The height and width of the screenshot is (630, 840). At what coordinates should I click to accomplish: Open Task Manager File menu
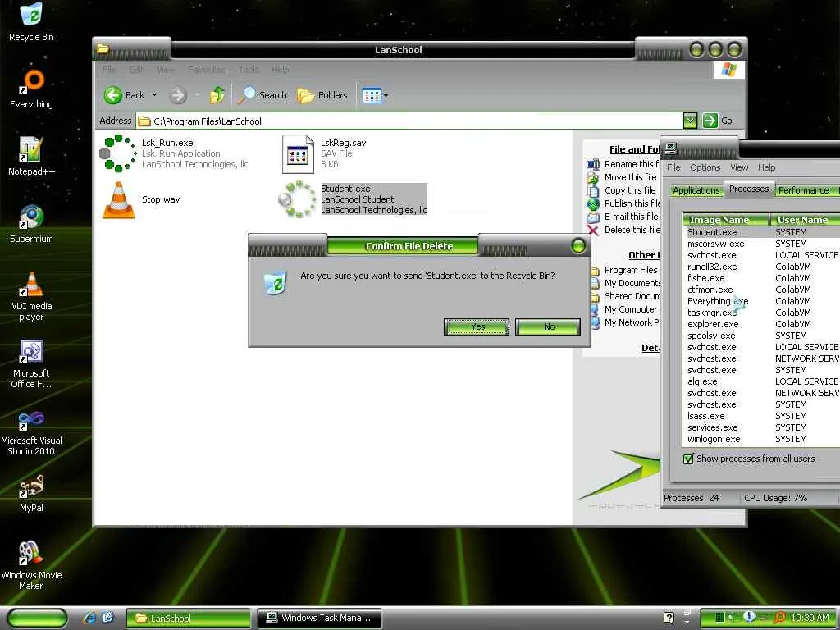[x=673, y=167]
